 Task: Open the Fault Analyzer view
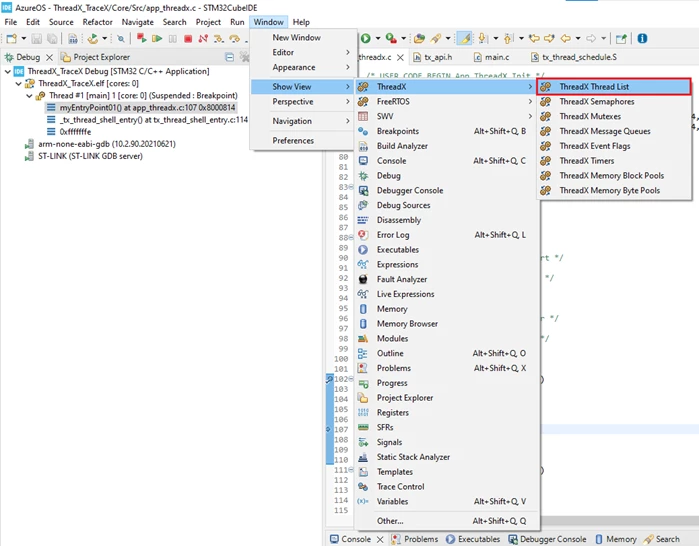click(x=446, y=279)
